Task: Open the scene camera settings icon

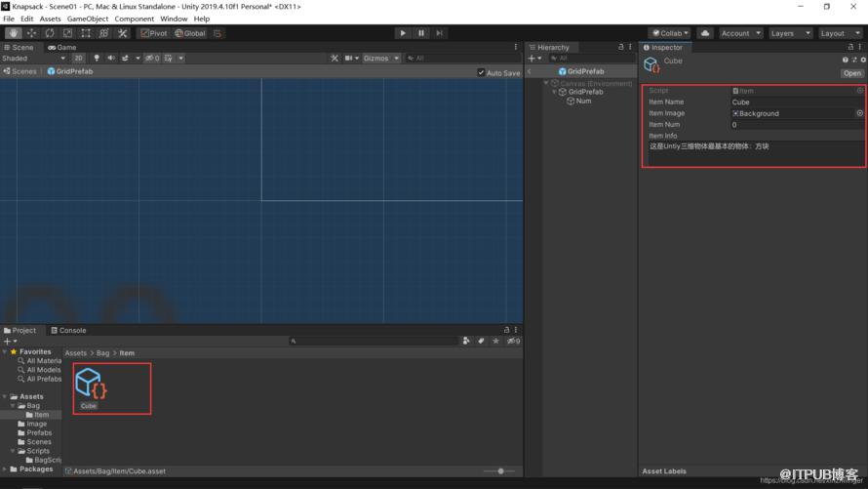Action: pos(349,59)
